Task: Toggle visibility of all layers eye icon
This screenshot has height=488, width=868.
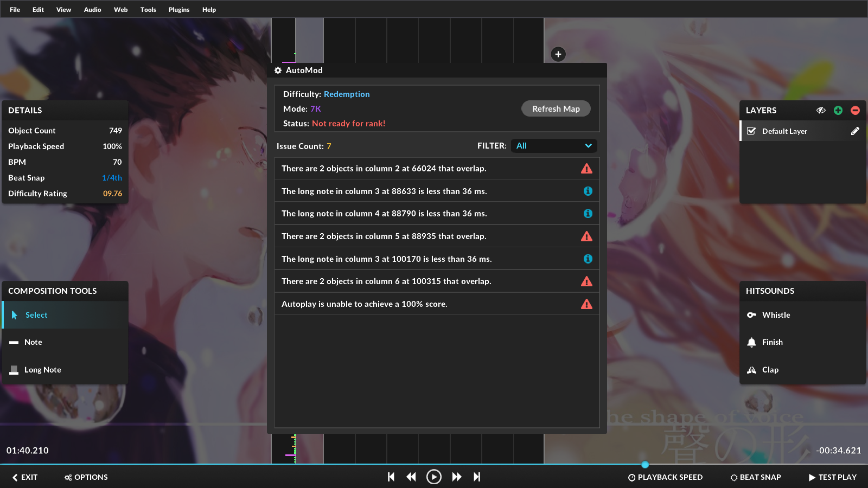Action: tap(821, 110)
